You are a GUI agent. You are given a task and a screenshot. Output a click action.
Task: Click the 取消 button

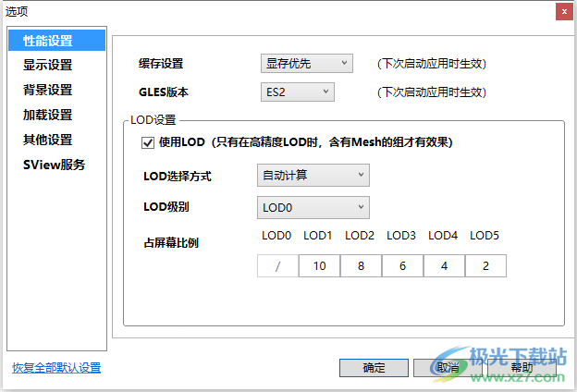coord(448,368)
